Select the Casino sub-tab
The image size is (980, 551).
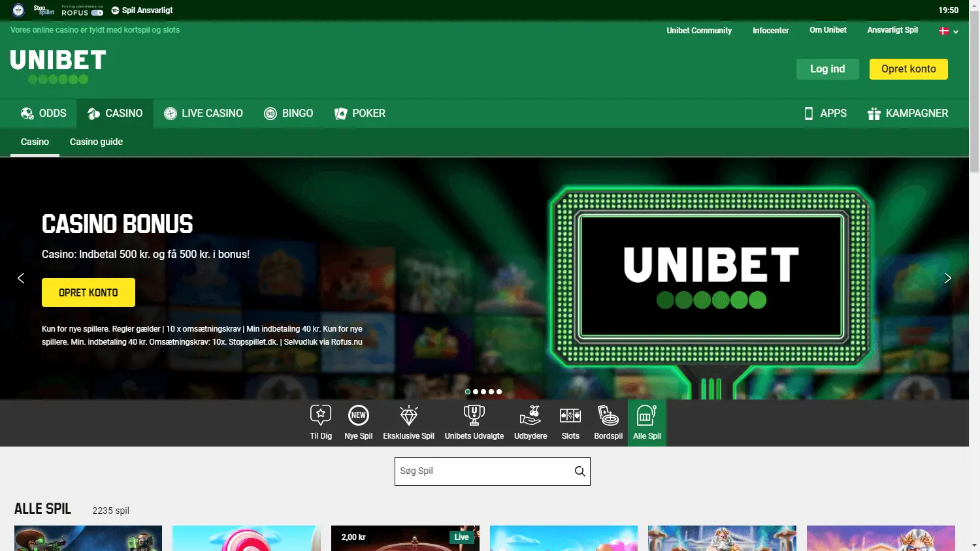tap(35, 142)
